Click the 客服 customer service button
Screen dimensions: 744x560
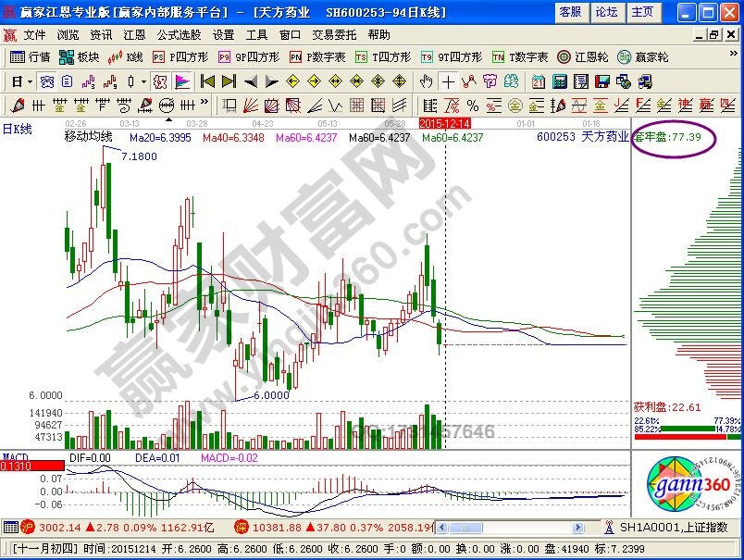click(x=571, y=12)
